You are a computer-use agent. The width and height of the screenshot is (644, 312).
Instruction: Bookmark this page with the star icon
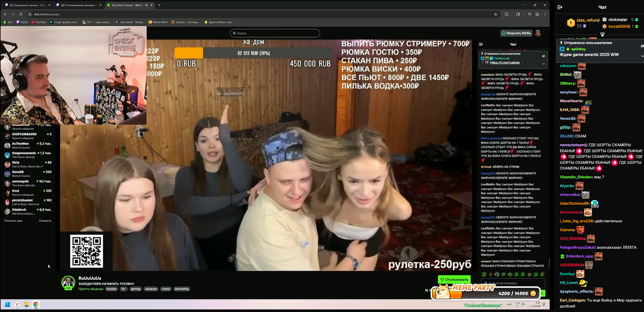pyautogui.click(x=495, y=14)
